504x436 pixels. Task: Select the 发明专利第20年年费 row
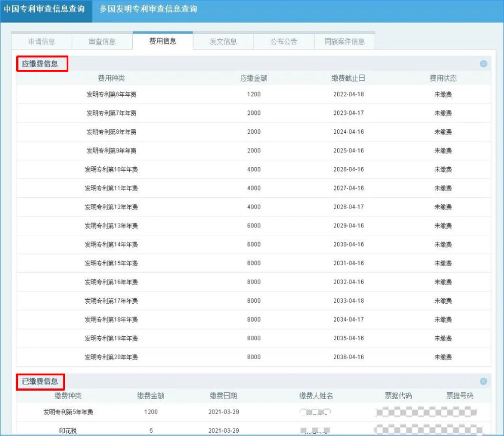(111, 357)
